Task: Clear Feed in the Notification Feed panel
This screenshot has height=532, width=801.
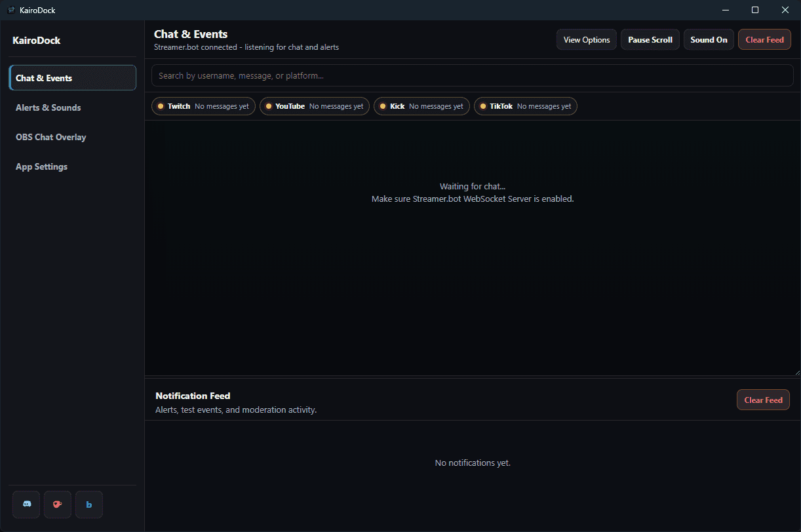Action: click(763, 400)
